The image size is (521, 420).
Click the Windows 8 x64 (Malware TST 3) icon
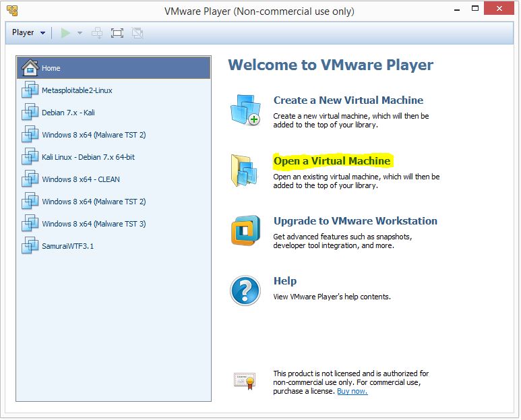pos(30,223)
